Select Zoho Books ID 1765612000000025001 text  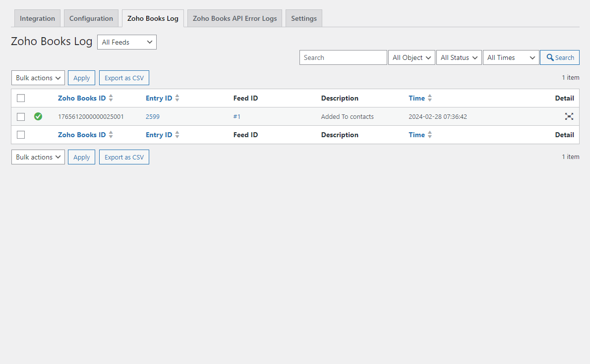click(x=91, y=116)
